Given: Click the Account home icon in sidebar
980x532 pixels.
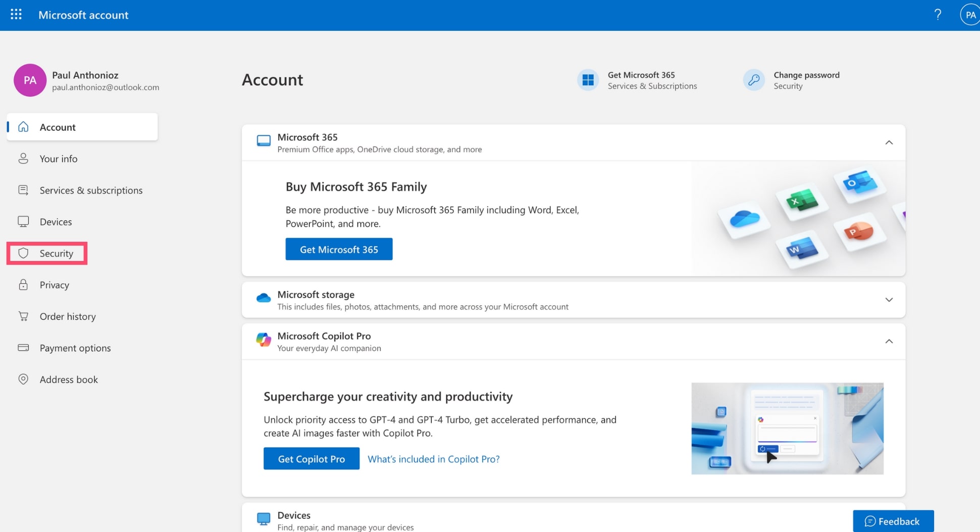Looking at the screenshot, I should coord(23,127).
